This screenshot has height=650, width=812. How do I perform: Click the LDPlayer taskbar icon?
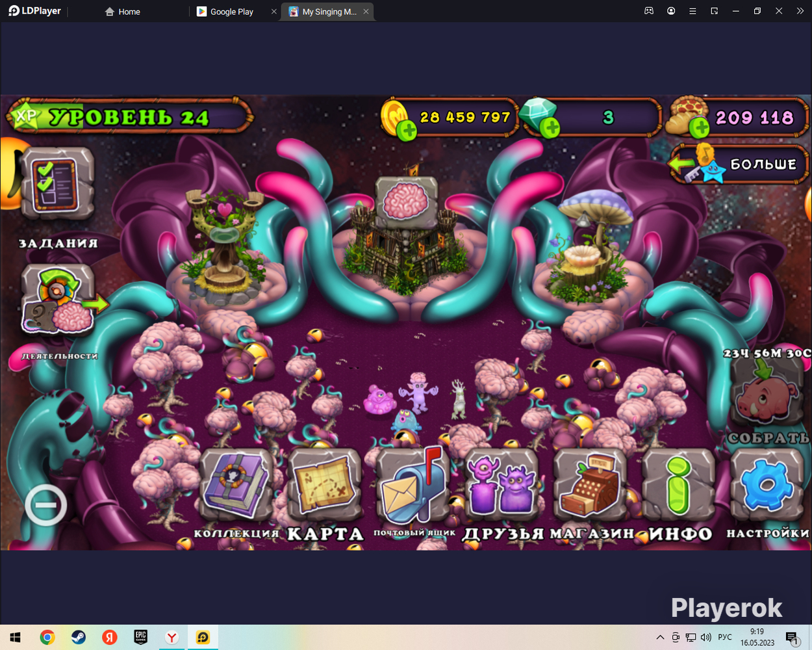tap(203, 638)
